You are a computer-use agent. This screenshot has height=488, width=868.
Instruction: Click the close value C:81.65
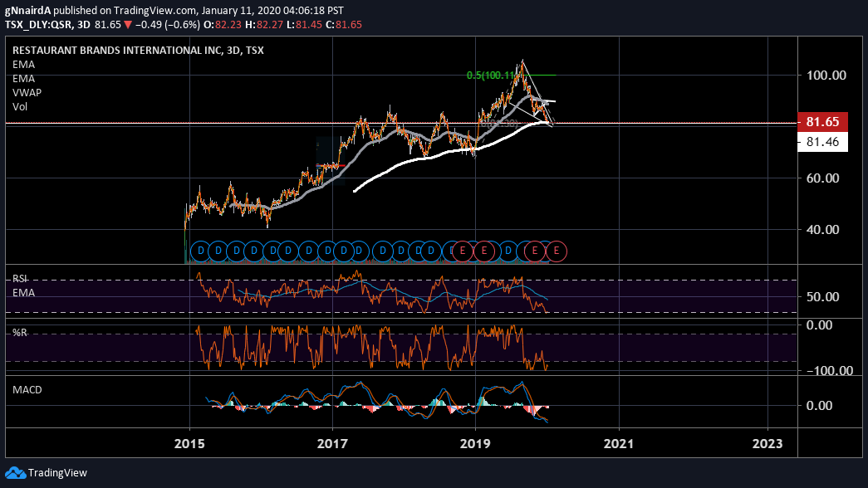[x=343, y=25]
